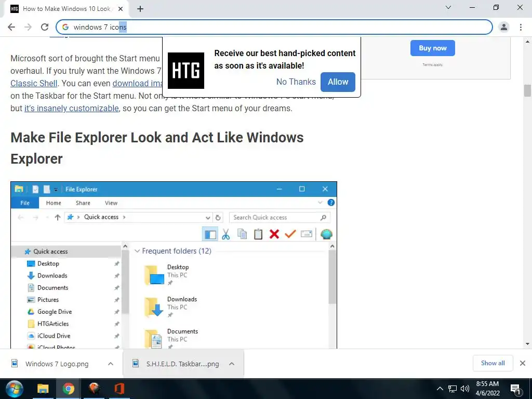Show all downloads
This screenshot has width=532, height=399.
coord(493,363)
